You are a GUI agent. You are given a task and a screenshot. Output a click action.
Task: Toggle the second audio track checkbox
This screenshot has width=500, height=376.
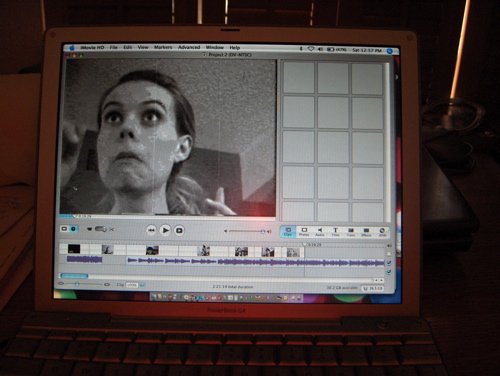[x=389, y=272]
